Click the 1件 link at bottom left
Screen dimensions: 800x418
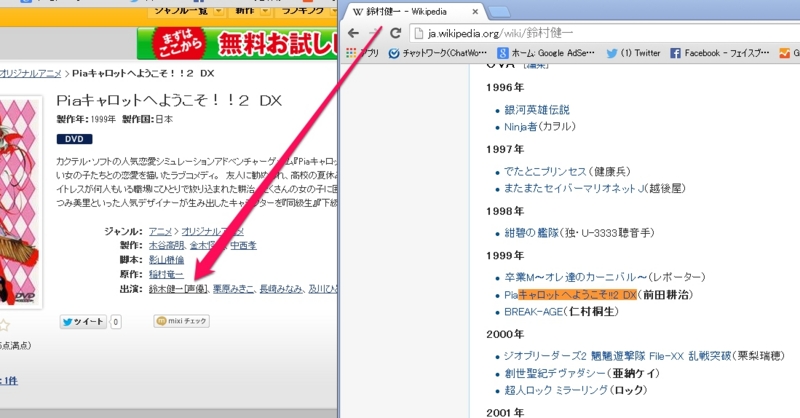coord(9,381)
